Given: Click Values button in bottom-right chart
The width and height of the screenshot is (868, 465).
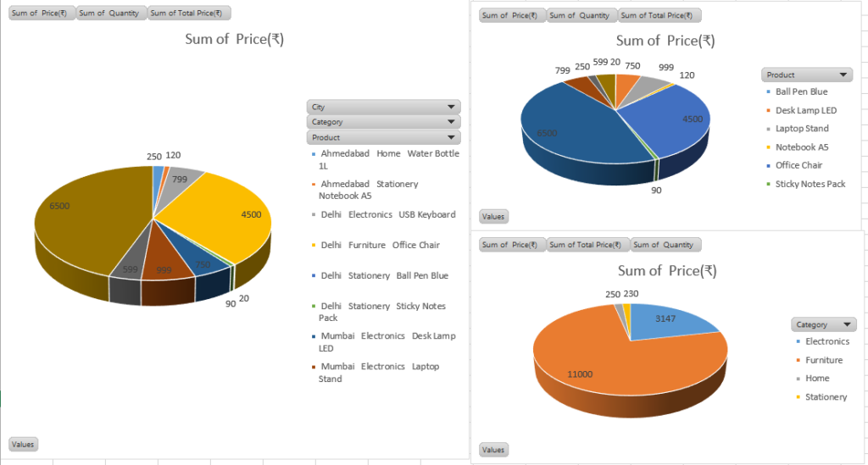Looking at the screenshot, I should click(493, 450).
